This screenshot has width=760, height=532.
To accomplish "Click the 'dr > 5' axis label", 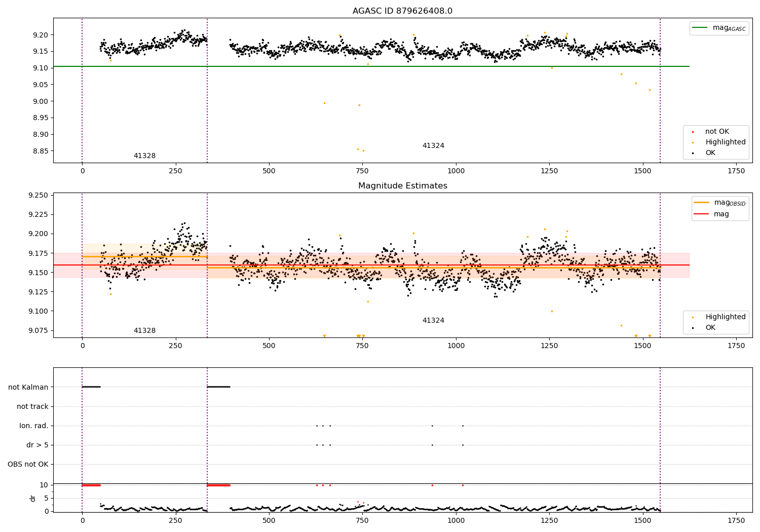I will [37, 445].
